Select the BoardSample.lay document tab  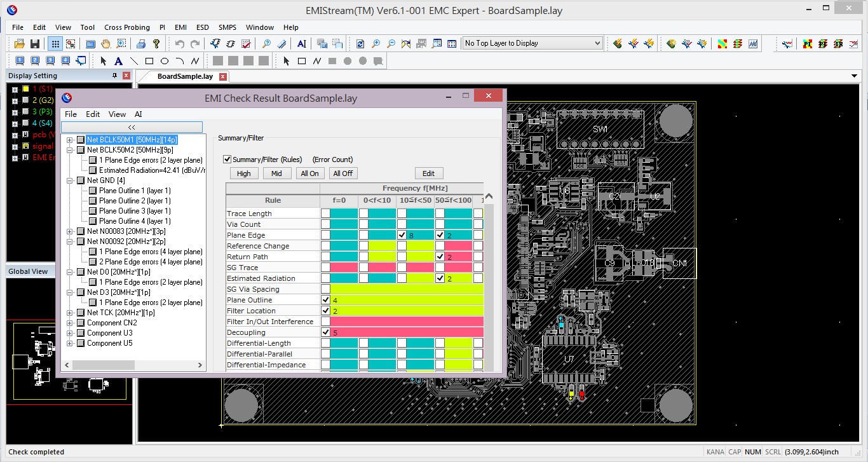185,76
